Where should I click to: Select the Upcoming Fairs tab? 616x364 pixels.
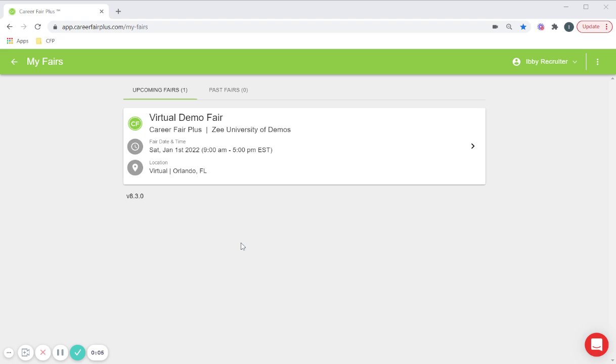point(160,90)
